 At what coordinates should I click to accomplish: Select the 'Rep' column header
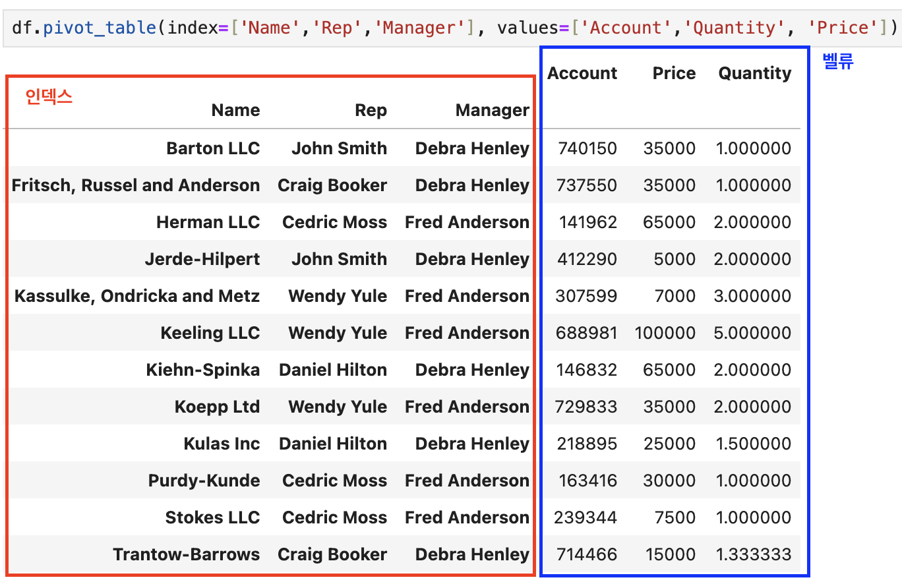click(x=371, y=110)
